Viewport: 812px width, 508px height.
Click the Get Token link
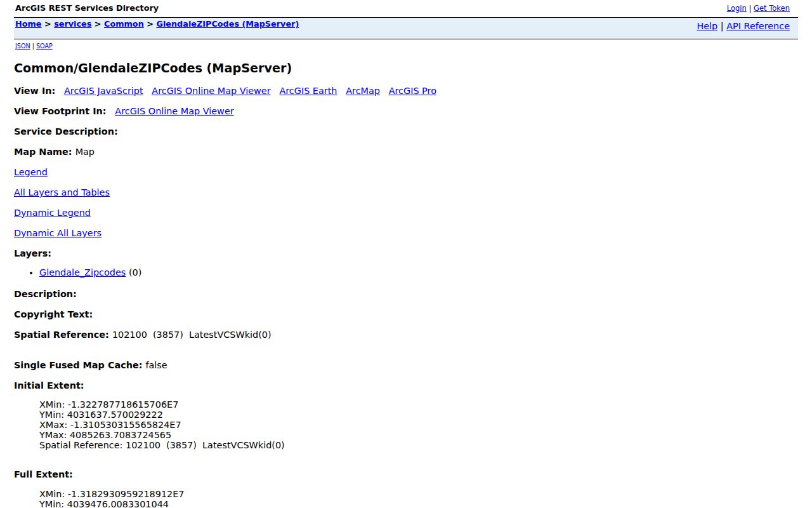tap(771, 8)
